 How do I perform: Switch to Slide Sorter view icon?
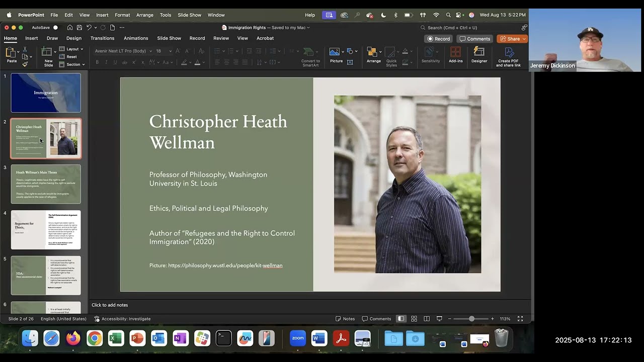coord(414,319)
